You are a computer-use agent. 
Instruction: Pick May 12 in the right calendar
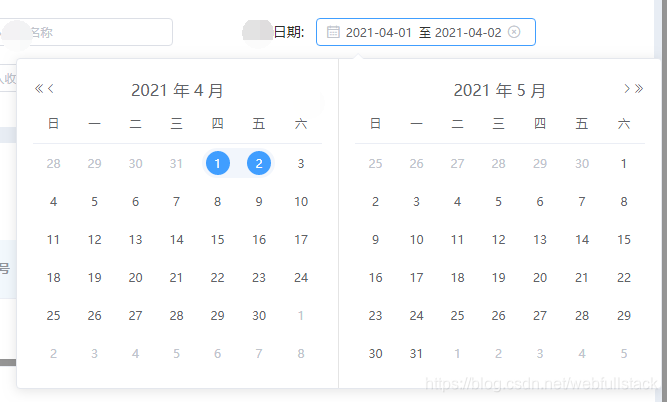(499, 239)
